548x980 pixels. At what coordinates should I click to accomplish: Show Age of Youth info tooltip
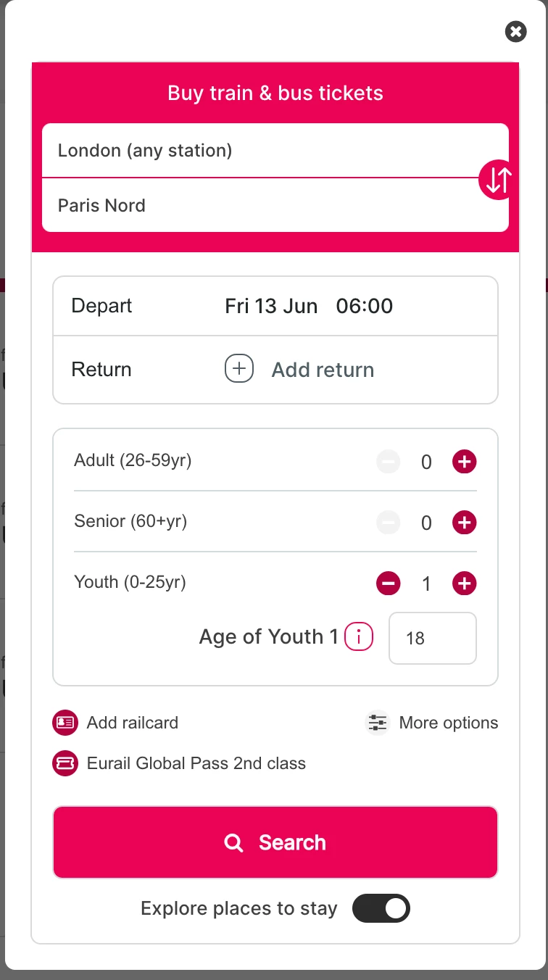click(x=359, y=637)
